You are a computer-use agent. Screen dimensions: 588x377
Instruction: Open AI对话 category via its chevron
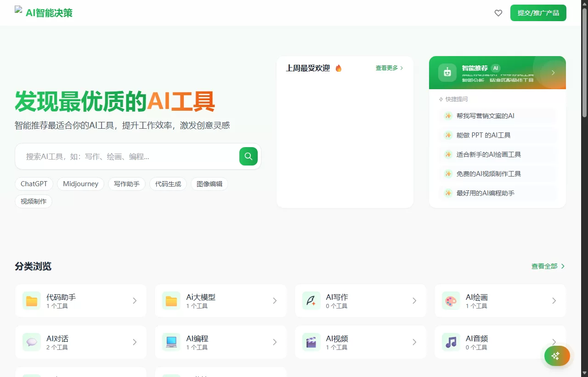pyautogui.click(x=135, y=342)
